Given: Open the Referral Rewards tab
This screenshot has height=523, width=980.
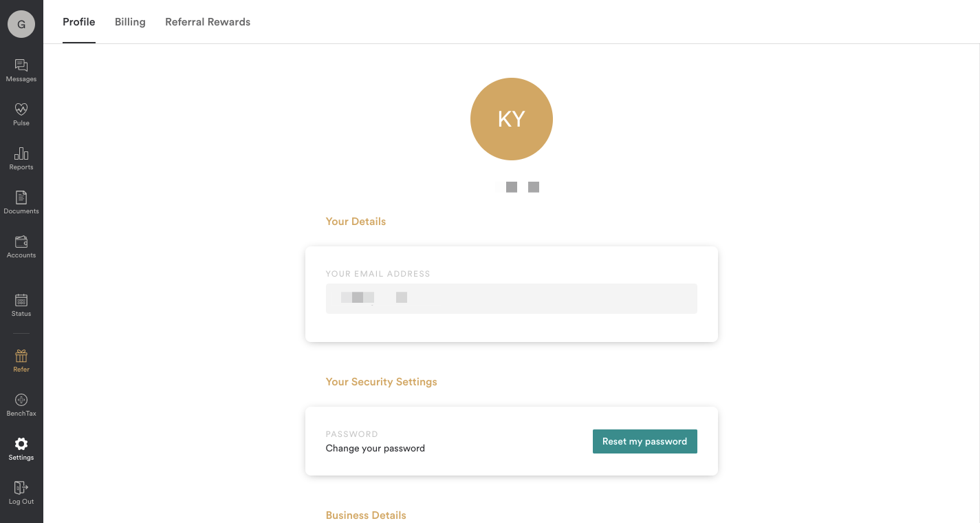Looking at the screenshot, I should point(208,22).
